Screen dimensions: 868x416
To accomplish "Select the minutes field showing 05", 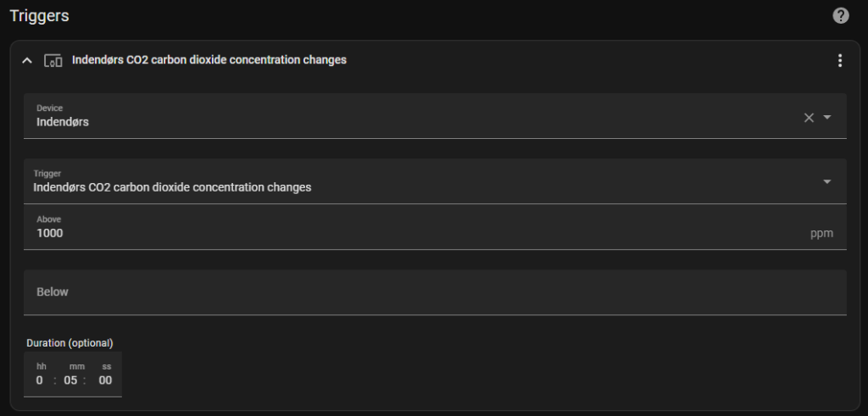I will (70, 380).
